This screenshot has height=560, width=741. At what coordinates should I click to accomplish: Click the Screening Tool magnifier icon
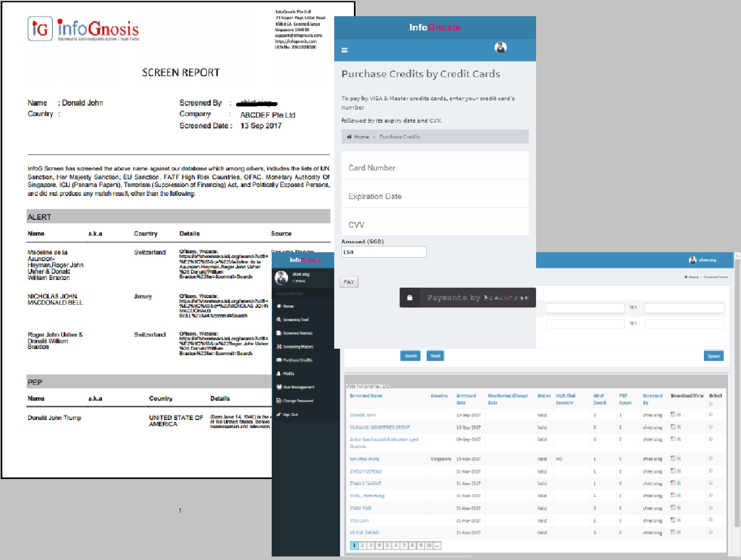[x=279, y=319]
